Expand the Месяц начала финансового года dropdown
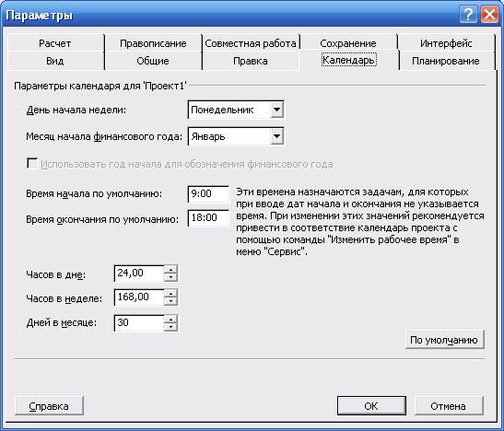Image resolution: width=504 pixels, height=431 pixels. pyautogui.click(x=276, y=136)
